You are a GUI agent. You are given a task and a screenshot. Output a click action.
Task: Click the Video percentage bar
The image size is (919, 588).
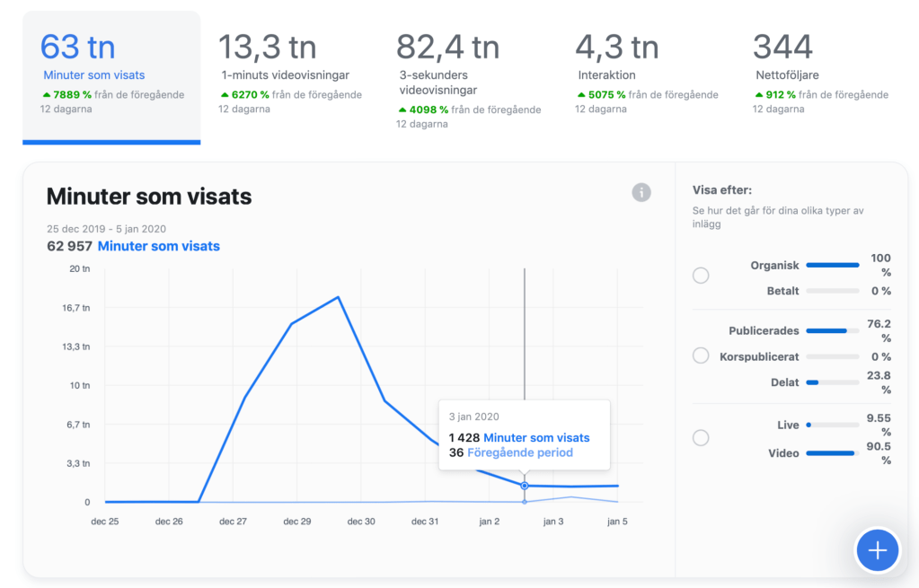(832, 453)
